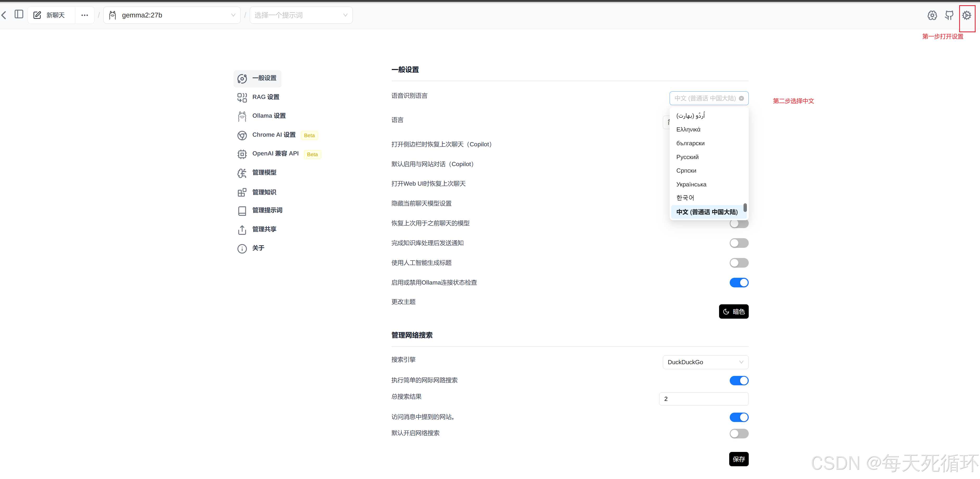The height and width of the screenshot is (479, 980).
Task: Open the GitHub icon link in header
Action: pos(949,16)
